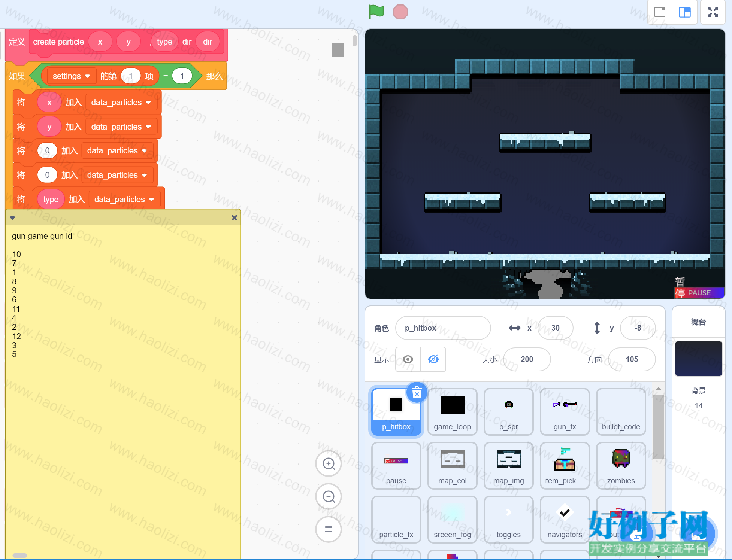Click the equals comparison value 1
This screenshot has width=732, height=560.
point(182,76)
